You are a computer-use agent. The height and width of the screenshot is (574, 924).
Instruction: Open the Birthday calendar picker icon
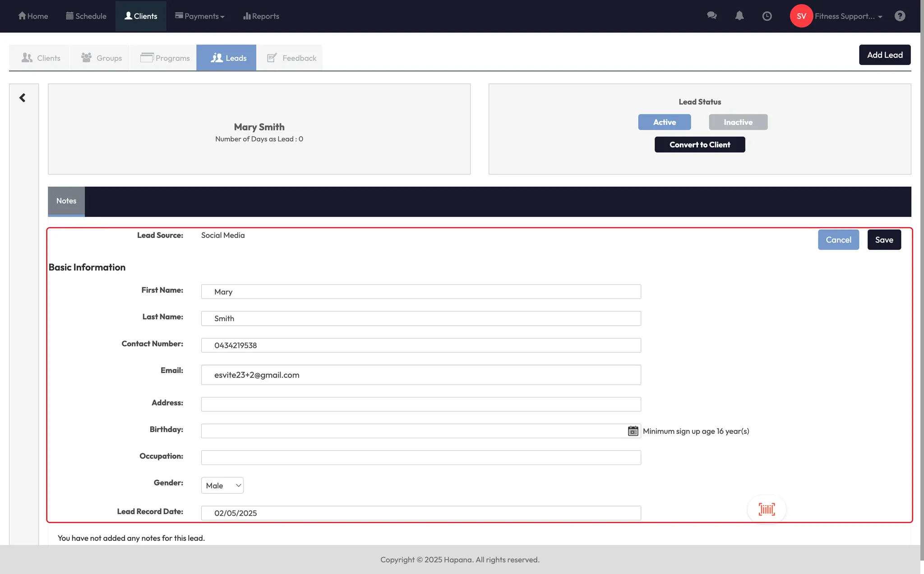click(x=633, y=431)
